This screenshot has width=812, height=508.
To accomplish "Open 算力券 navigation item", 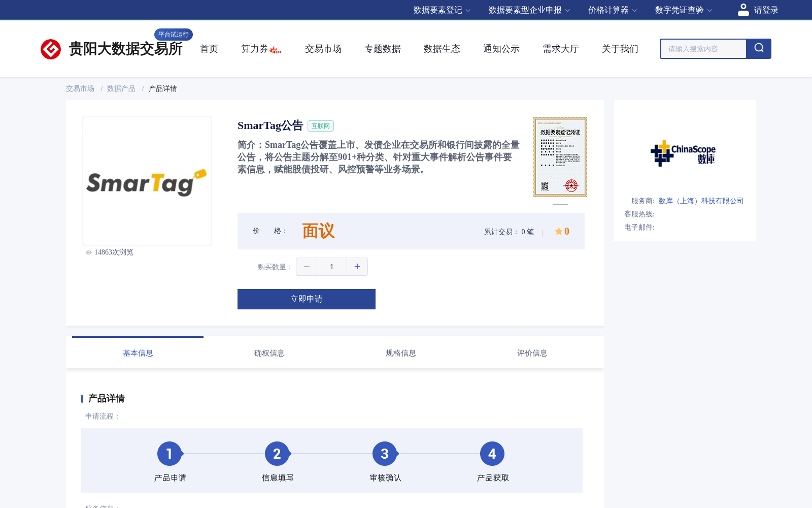I will 255,49.
